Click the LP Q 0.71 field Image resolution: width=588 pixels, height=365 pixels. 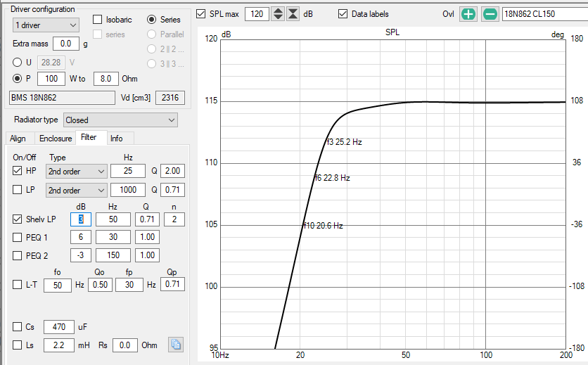[x=172, y=190]
